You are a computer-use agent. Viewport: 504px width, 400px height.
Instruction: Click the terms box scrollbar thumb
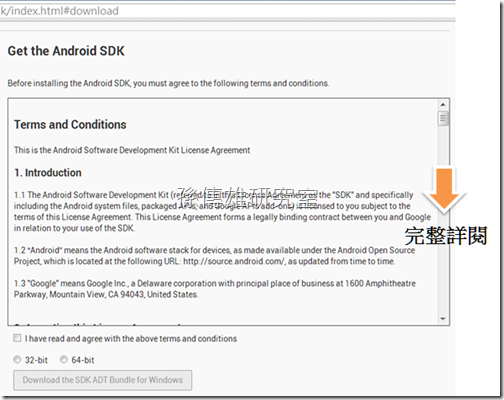tap(443, 118)
